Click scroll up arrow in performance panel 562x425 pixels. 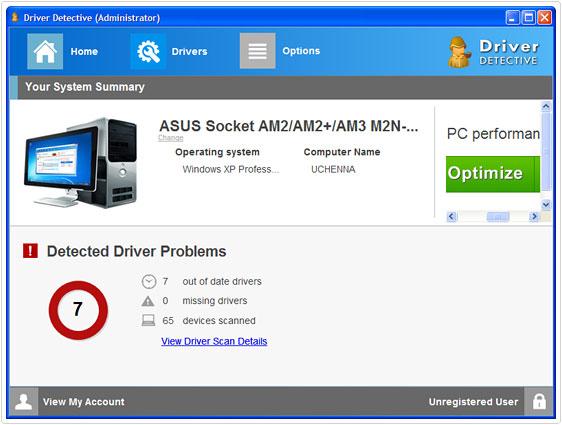click(x=546, y=106)
